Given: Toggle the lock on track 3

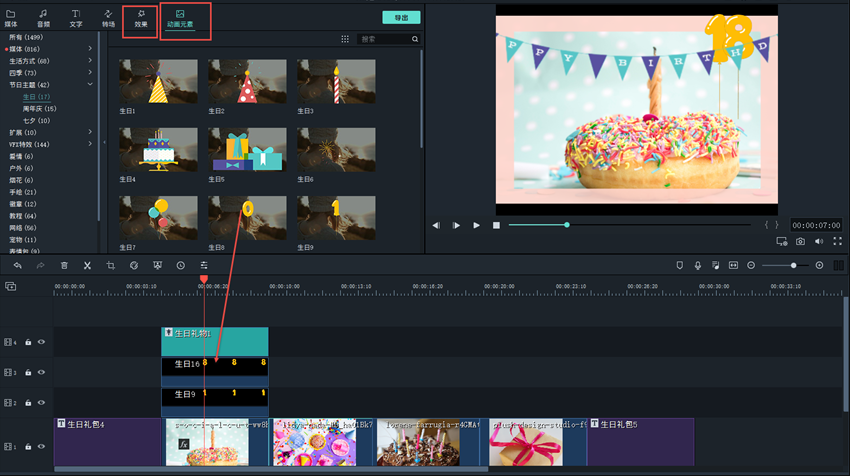Looking at the screenshot, I should pos(28,372).
